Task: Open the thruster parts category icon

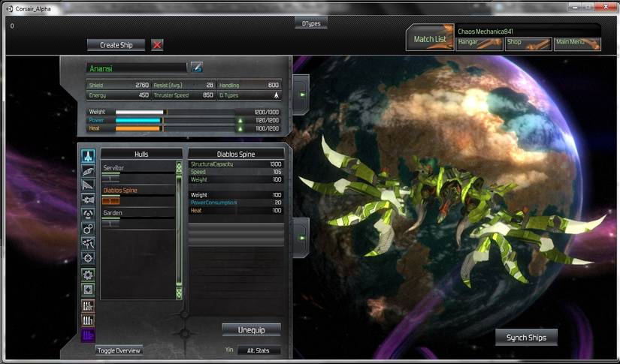Action: click(x=88, y=200)
